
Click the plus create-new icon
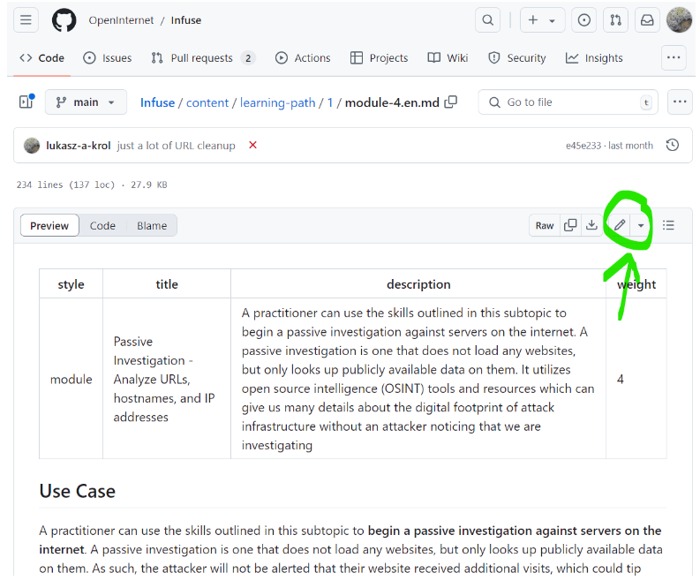(x=532, y=20)
